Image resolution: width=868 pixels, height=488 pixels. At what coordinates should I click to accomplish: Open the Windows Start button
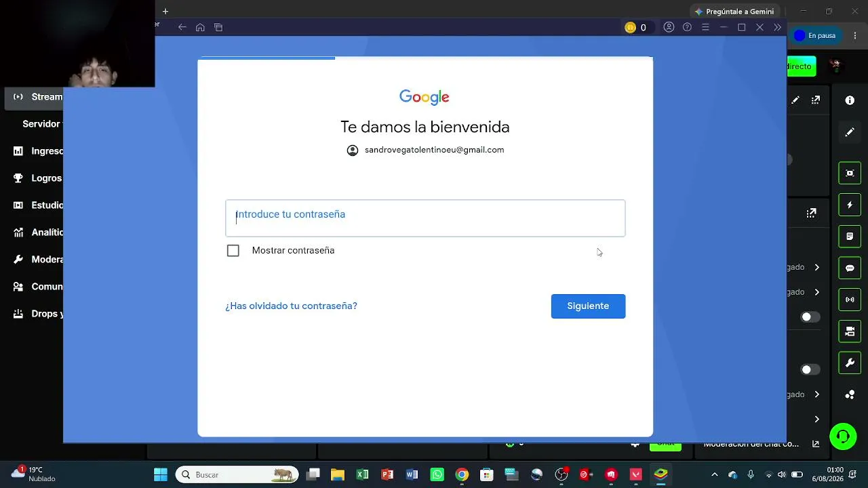(x=161, y=474)
